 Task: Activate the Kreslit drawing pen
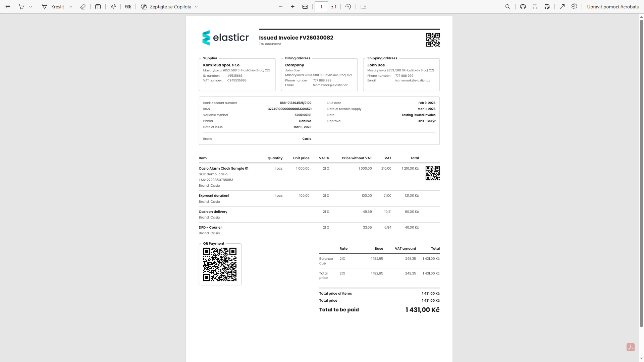click(x=52, y=7)
